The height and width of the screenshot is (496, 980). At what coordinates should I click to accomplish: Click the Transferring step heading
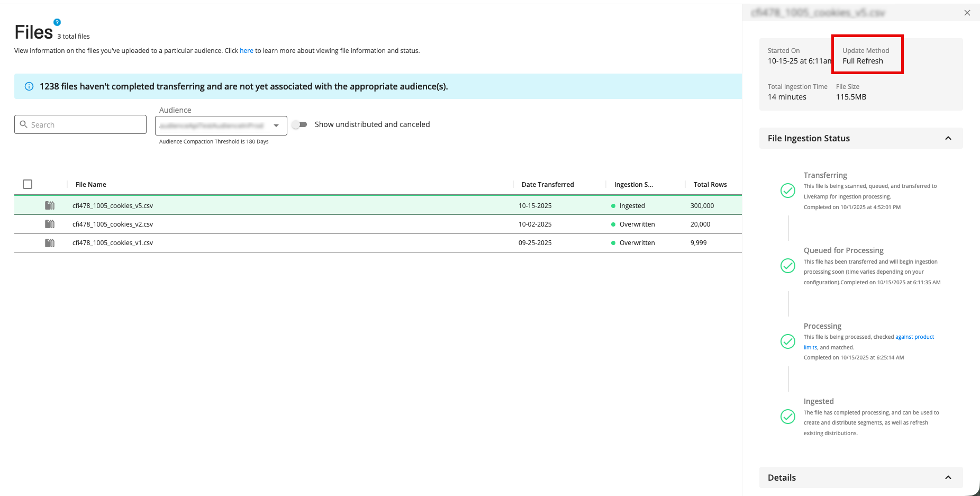click(825, 175)
